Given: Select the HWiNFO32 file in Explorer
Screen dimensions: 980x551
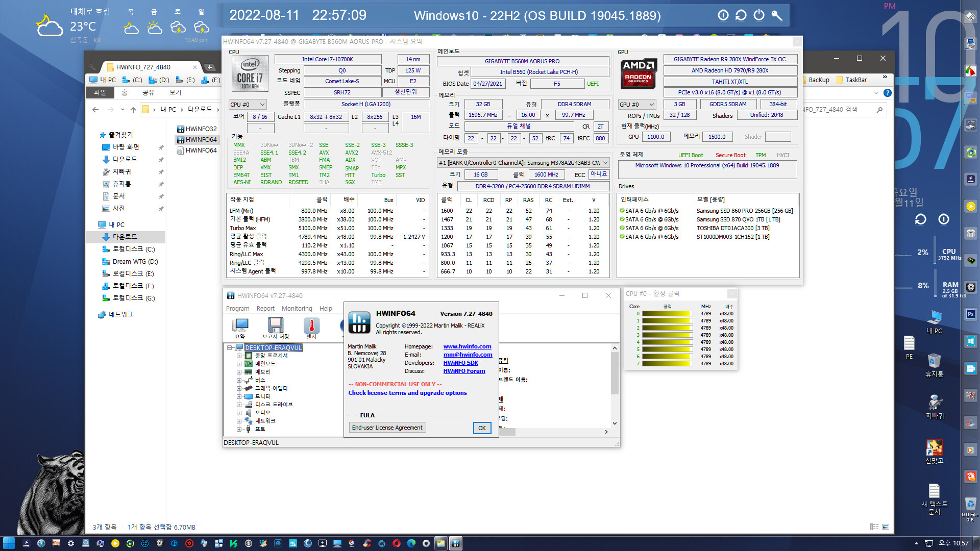Looking at the screenshot, I should coord(197,129).
